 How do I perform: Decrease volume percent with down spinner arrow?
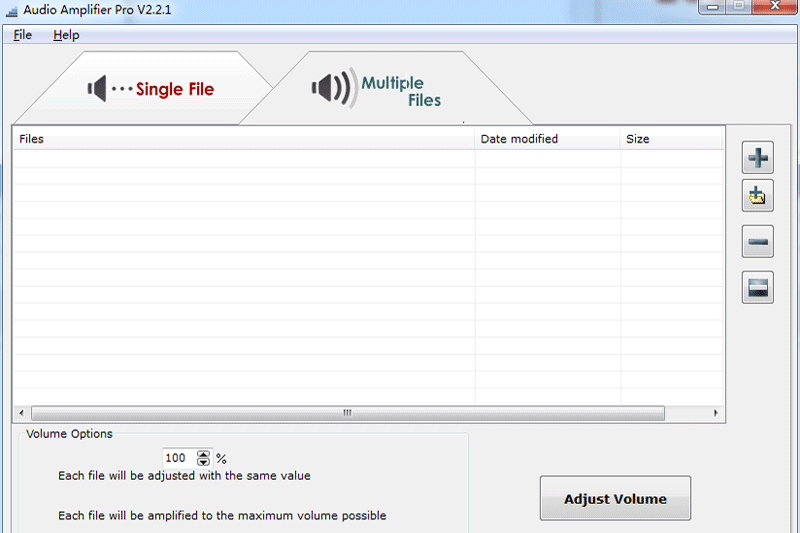[204, 462]
